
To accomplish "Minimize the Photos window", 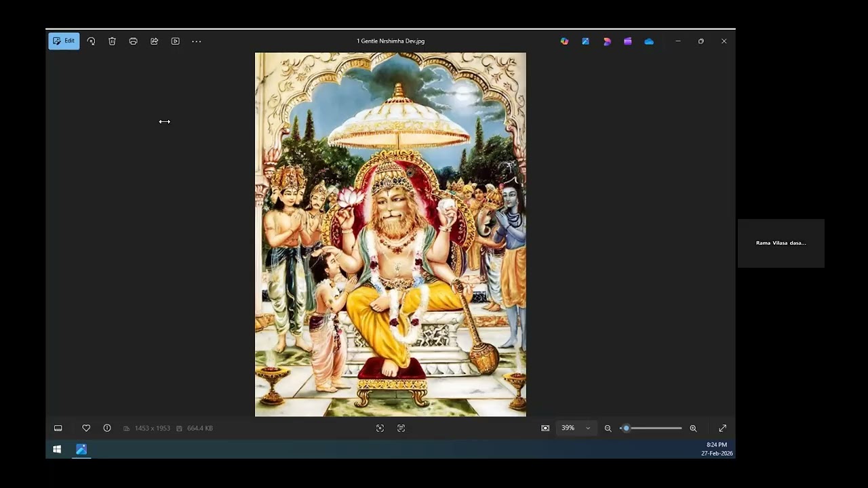I will pyautogui.click(x=678, y=41).
